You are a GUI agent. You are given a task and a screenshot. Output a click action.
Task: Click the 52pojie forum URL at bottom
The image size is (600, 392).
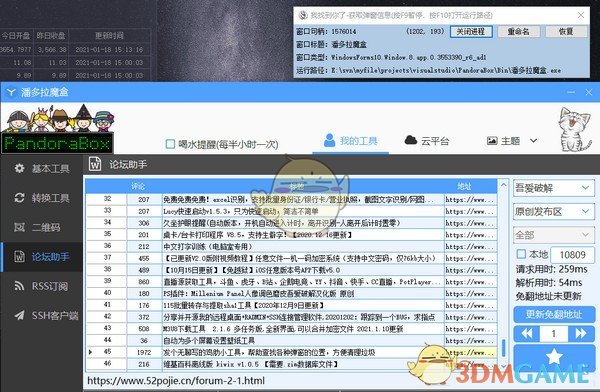click(x=176, y=381)
